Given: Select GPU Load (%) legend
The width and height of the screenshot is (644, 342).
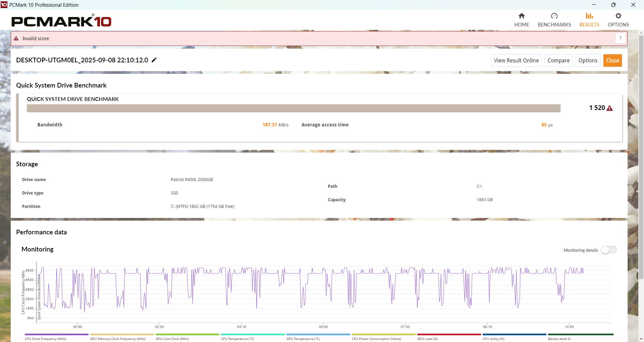Looking at the screenshot, I should (449, 337).
